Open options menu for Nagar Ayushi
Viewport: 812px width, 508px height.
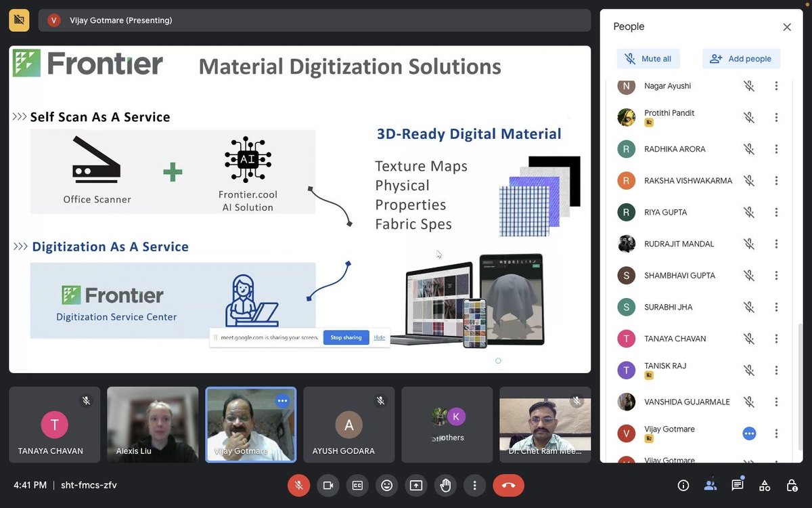(x=776, y=86)
